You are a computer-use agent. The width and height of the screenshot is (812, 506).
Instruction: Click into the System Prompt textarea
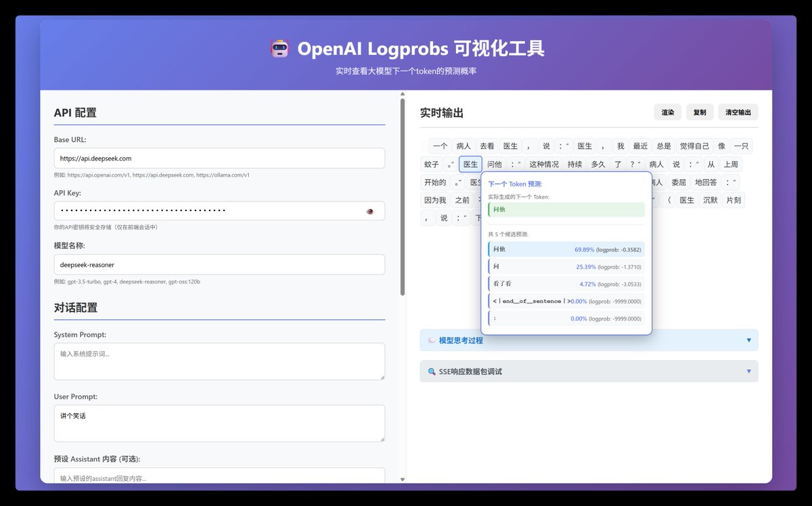[219, 361]
